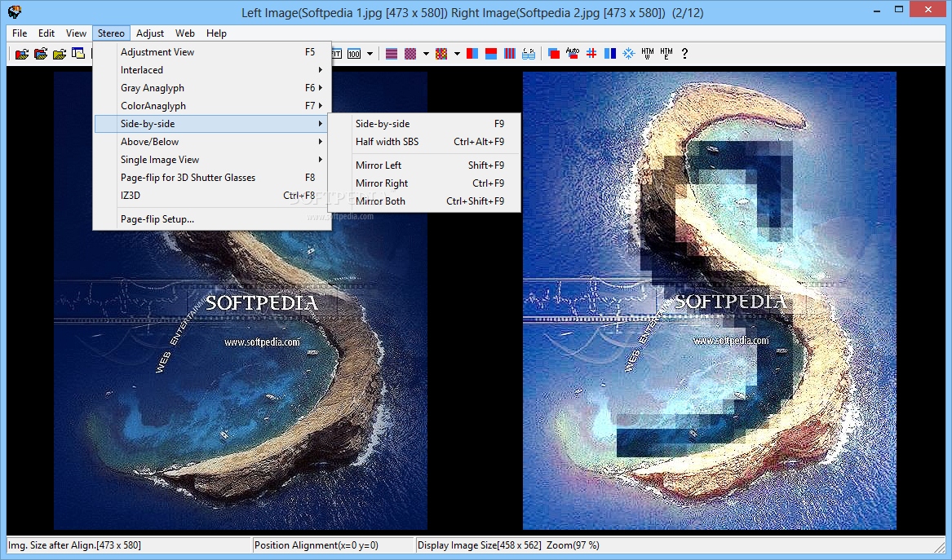Open the zoom dropdown arrow beside 100
This screenshot has height=560, width=952.
tap(370, 53)
